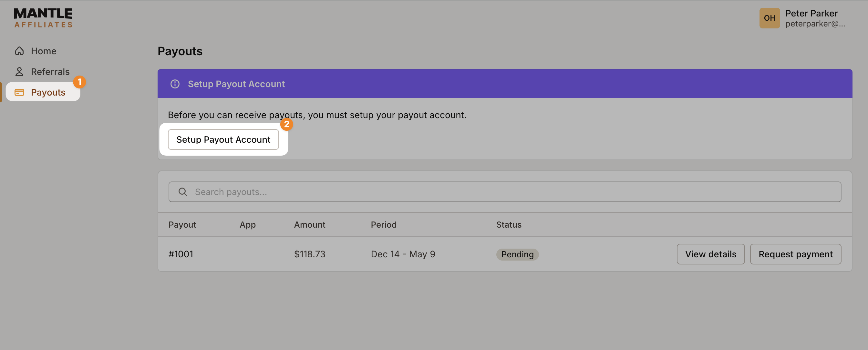The height and width of the screenshot is (350, 868).
Task: Click Request payment for payout #1001
Action: pyautogui.click(x=796, y=254)
